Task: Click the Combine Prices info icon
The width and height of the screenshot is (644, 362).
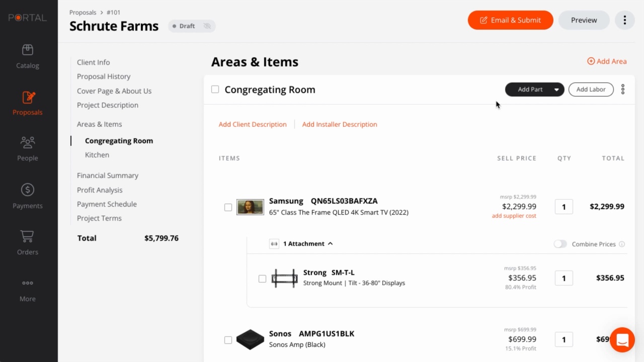Action: pos(622,244)
